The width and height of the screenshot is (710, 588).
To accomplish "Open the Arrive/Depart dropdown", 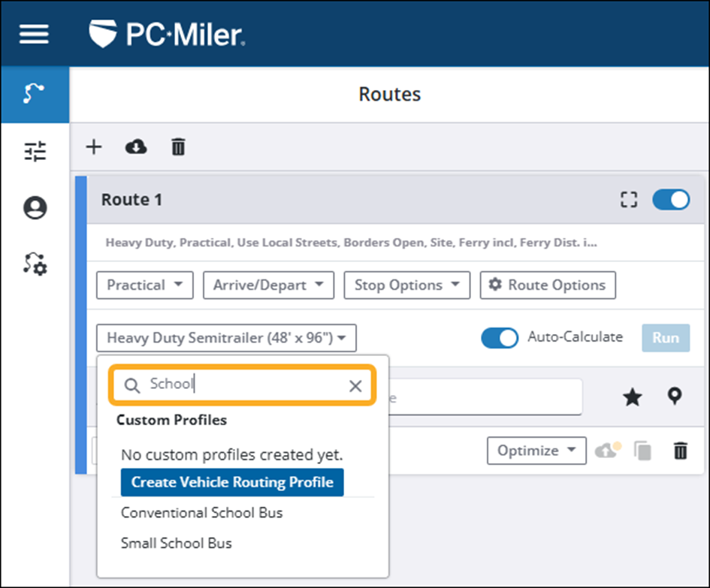I will tap(268, 285).
